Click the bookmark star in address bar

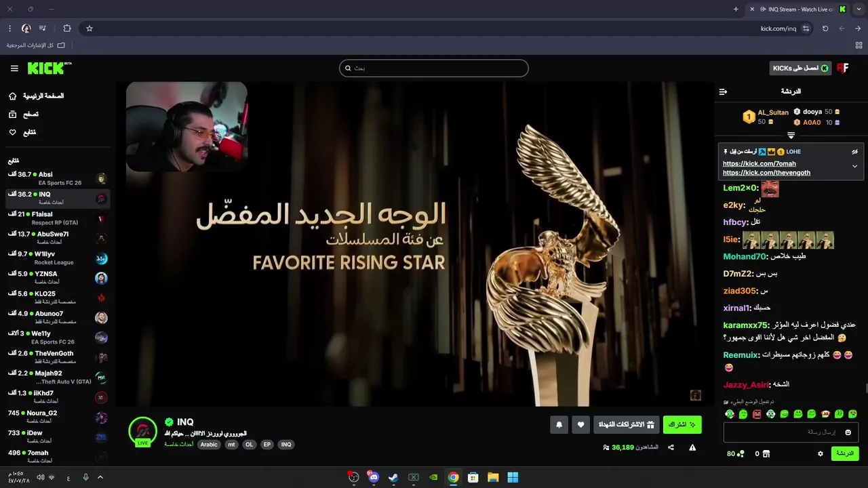click(89, 28)
